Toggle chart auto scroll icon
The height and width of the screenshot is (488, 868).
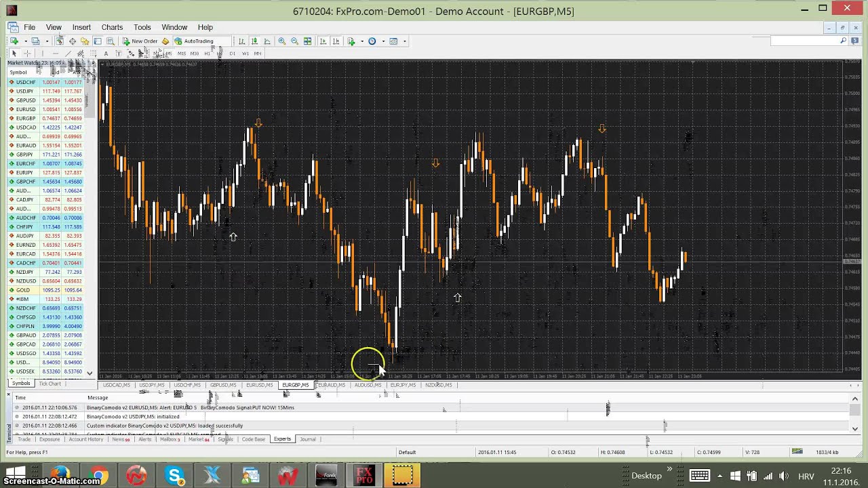323,41
